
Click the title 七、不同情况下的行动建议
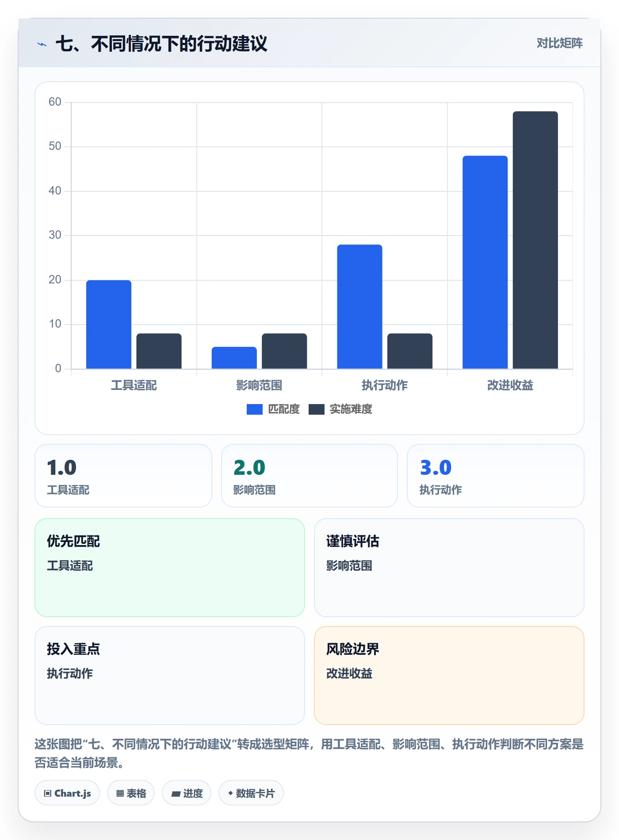[161, 44]
